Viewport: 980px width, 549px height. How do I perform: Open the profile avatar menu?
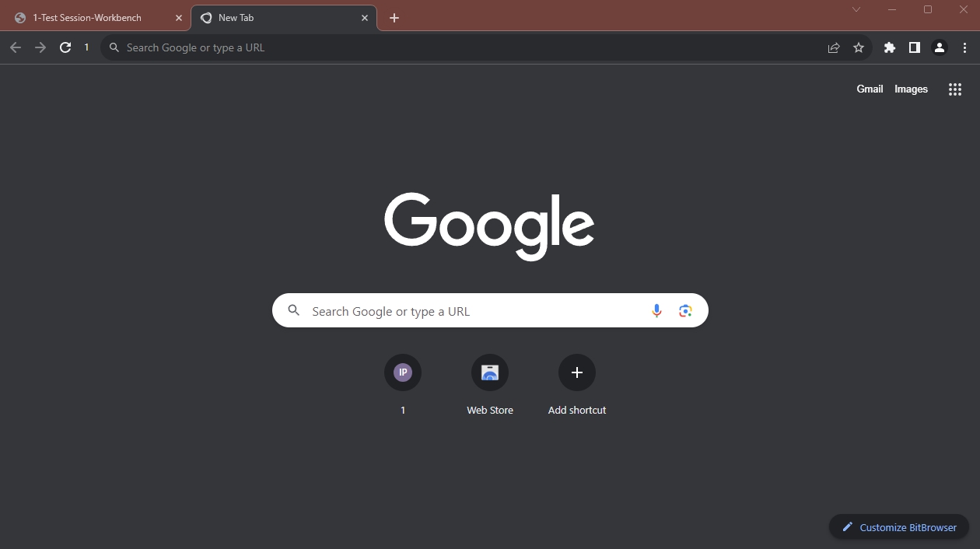(x=940, y=47)
